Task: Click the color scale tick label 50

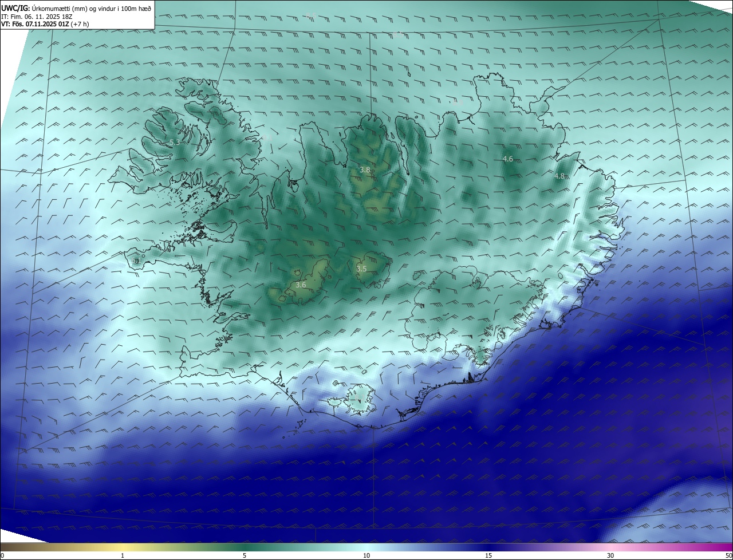Action: pyautogui.click(x=729, y=555)
